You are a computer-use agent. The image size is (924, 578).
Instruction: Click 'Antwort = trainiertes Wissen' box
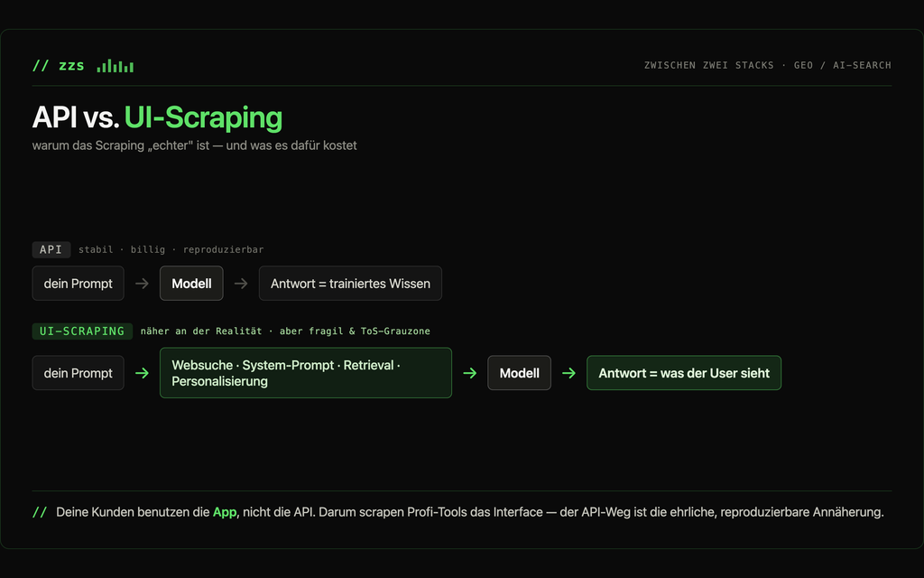(x=350, y=283)
